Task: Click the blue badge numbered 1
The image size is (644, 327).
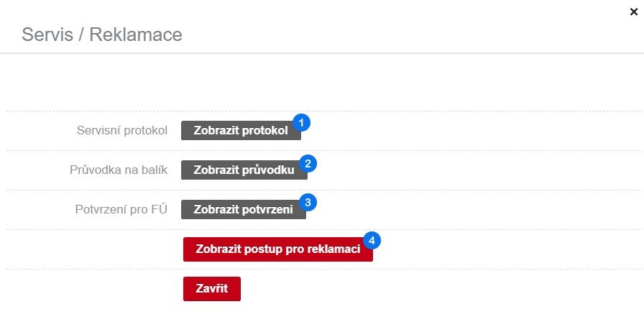Action: tap(302, 123)
